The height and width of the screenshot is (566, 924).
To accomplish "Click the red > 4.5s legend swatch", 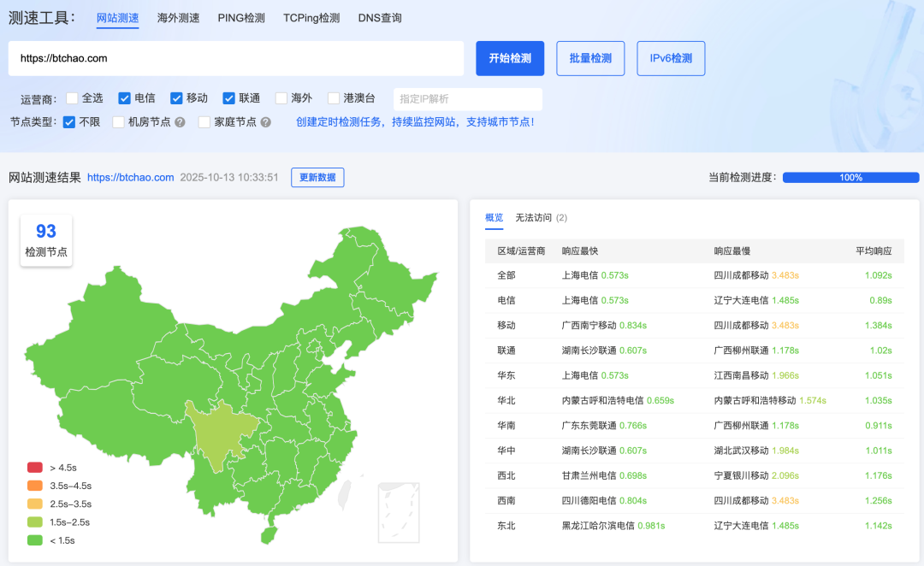I will 35,468.
